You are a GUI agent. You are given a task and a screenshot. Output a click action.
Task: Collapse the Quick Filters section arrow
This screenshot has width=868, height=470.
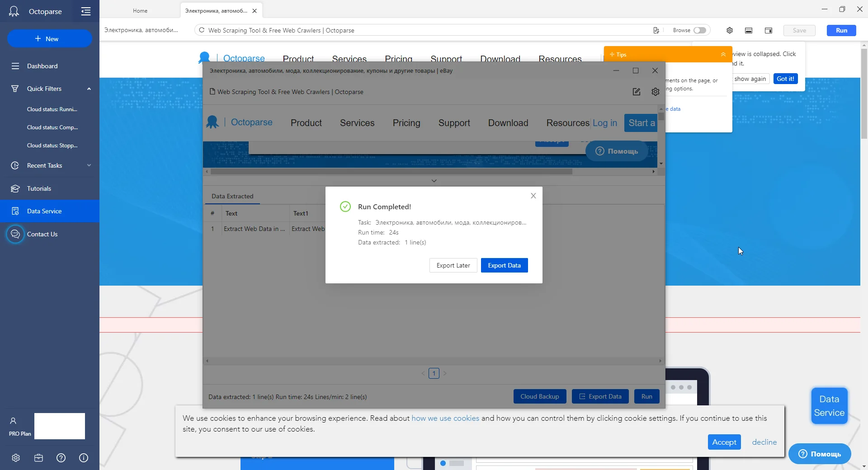coord(89,89)
